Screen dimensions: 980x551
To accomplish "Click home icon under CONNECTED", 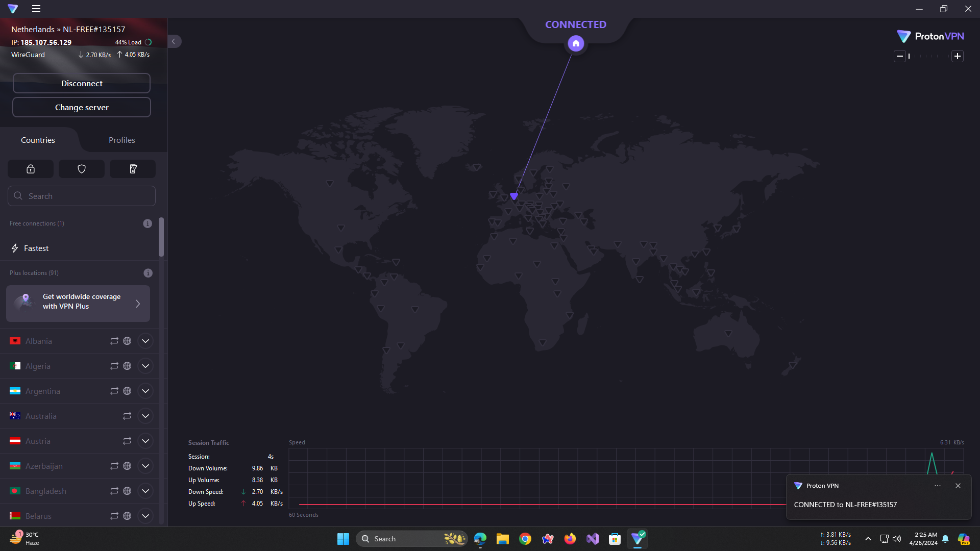I will pos(576,43).
